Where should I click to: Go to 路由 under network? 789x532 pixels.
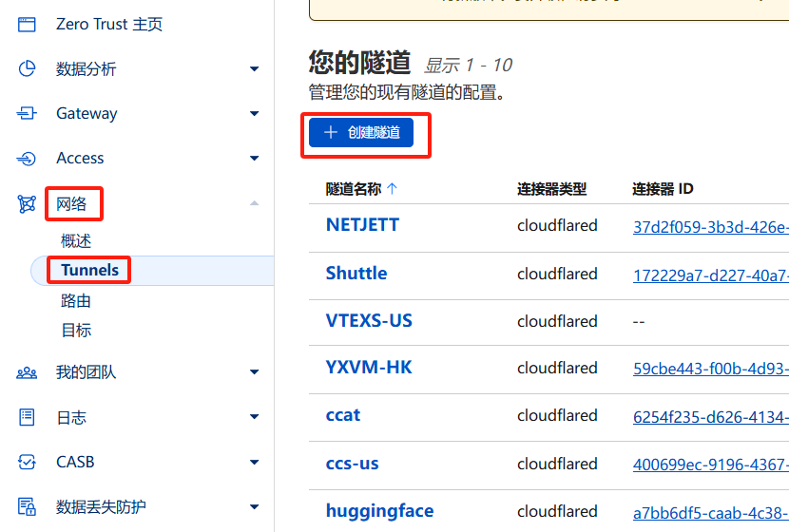(76, 301)
